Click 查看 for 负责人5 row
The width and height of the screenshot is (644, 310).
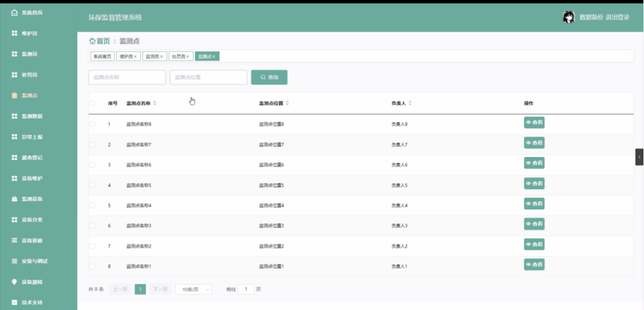(x=534, y=183)
